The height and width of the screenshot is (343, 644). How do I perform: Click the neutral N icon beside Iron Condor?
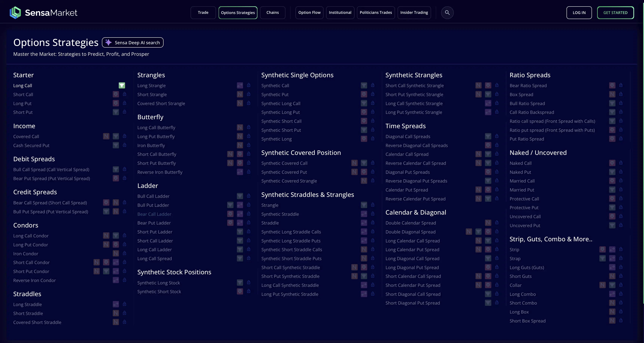point(116,253)
